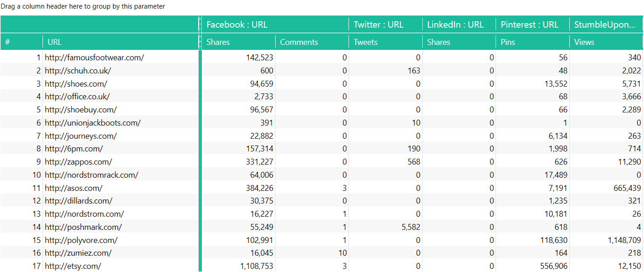
Task: Select the Pinterest : URL band header
Action: [x=532, y=24]
